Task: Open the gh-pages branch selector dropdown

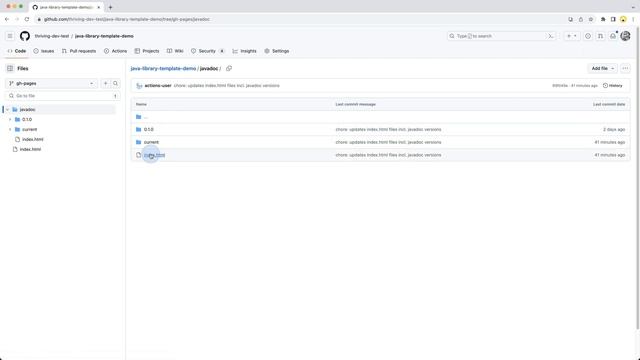Action: click(51, 83)
